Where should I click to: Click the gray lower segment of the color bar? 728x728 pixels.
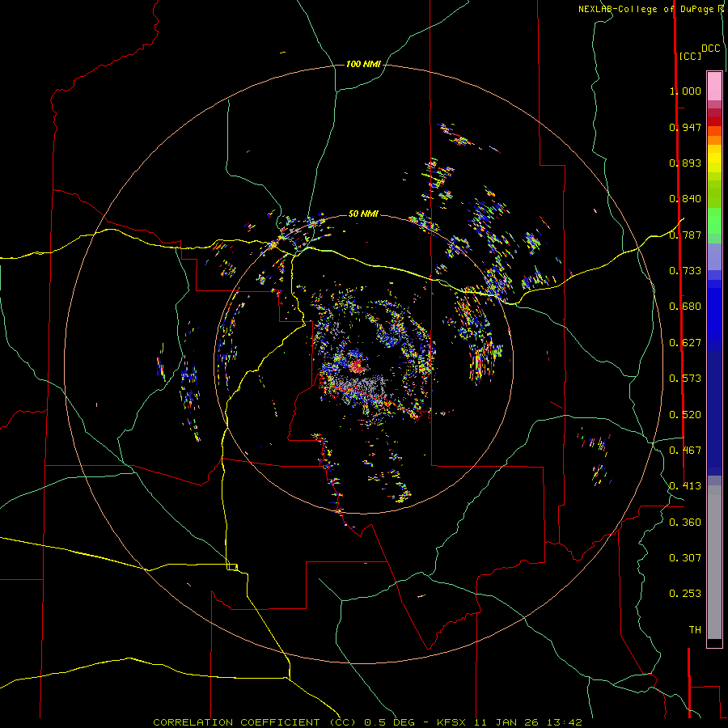click(714, 562)
